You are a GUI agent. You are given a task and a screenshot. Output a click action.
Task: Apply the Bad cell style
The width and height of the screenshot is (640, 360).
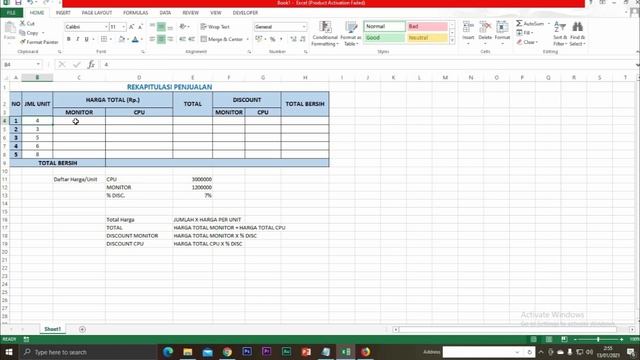pyautogui.click(x=427, y=27)
